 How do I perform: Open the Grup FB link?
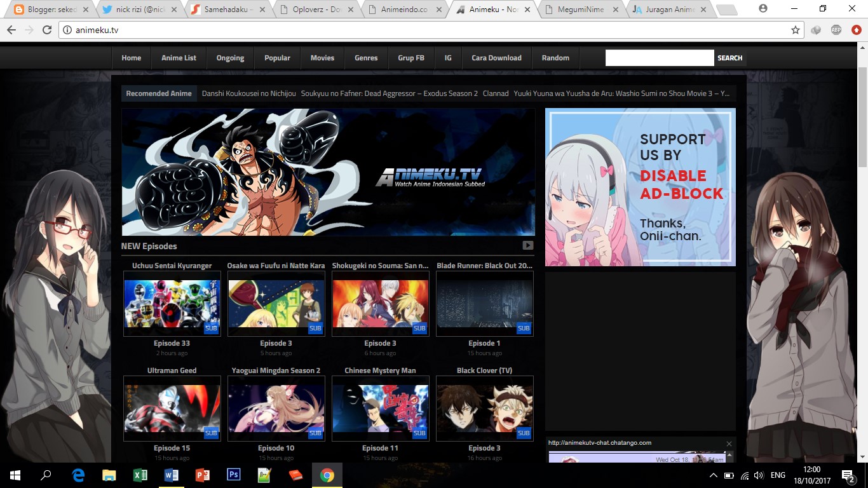point(411,58)
